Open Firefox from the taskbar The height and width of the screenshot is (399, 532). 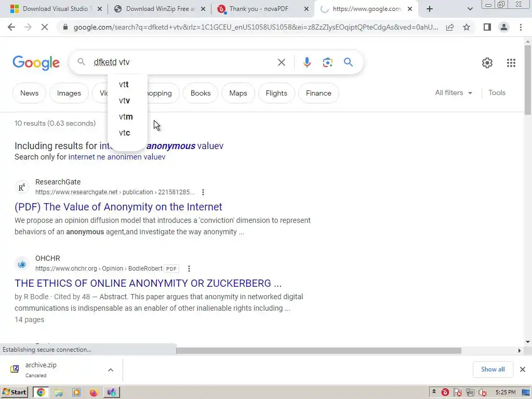[x=94, y=393]
